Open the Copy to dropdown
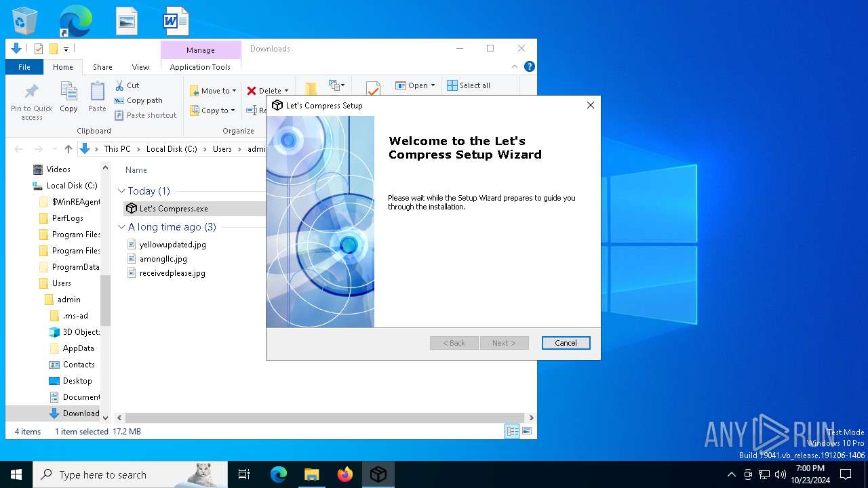The image size is (868, 488). point(212,110)
